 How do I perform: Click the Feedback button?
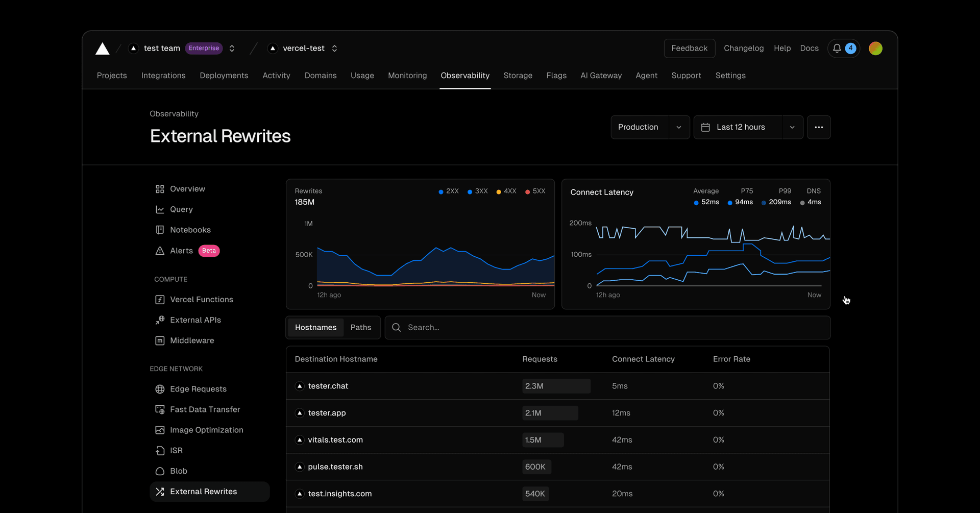[x=689, y=48]
